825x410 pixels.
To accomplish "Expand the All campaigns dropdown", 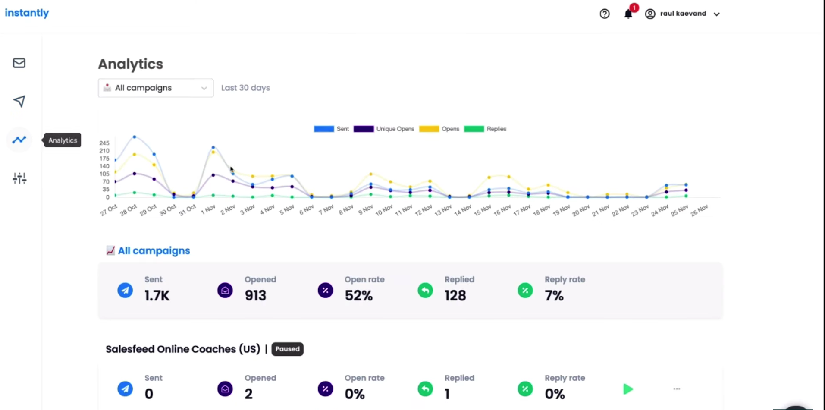I will pyautogui.click(x=156, y=88).
